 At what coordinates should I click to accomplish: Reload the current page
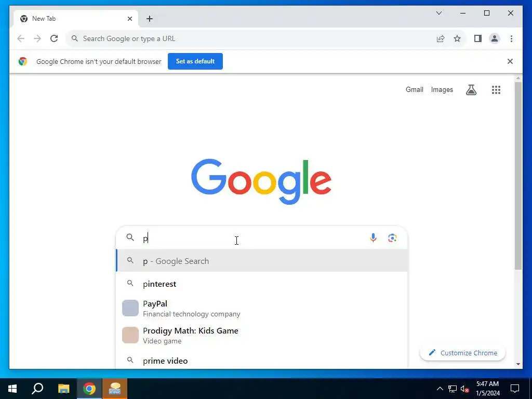54,38
